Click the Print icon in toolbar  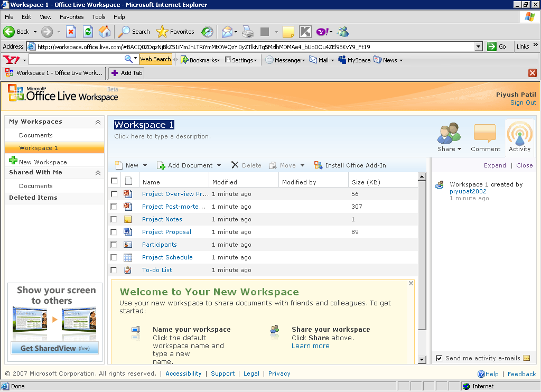[x=248, y=32]
